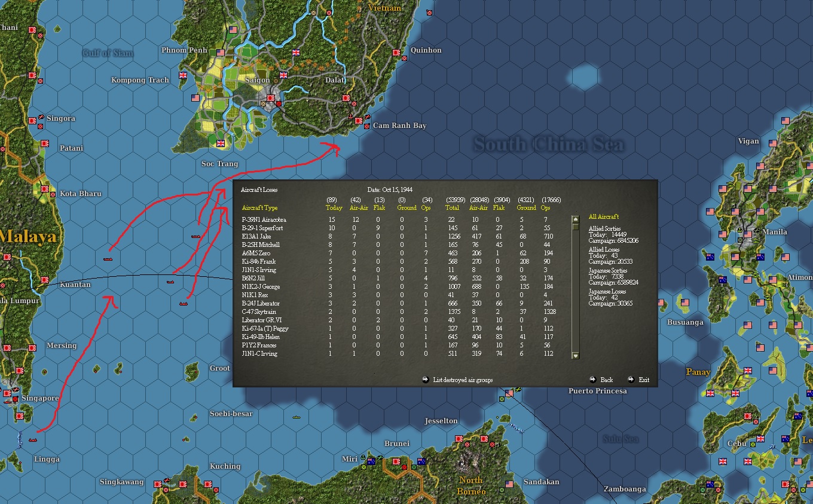Sort by the Ops header under (17666)
The image size is (813, 504).
pos(545,208)
